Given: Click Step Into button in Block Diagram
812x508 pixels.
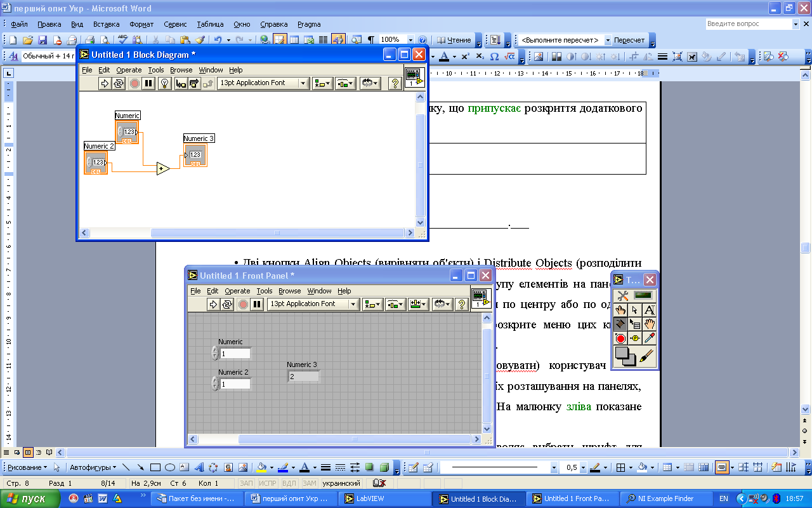Looking at the screenshot, I should (181, 83).
